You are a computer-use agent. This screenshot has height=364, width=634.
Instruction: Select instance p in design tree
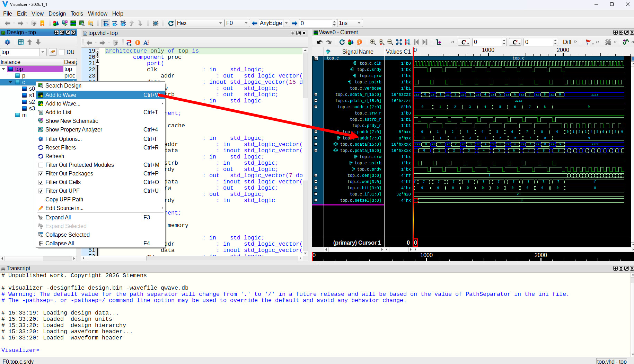click(x=24, y=76)
